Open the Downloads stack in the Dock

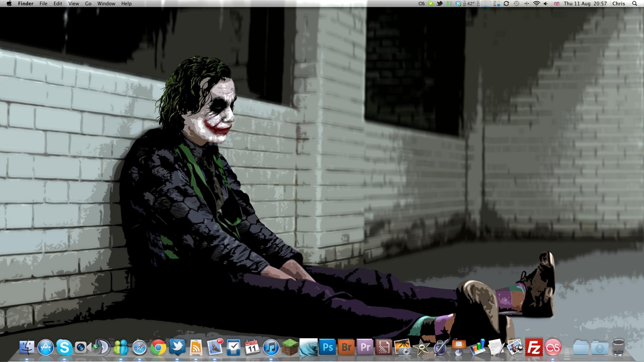click(600, 347)
